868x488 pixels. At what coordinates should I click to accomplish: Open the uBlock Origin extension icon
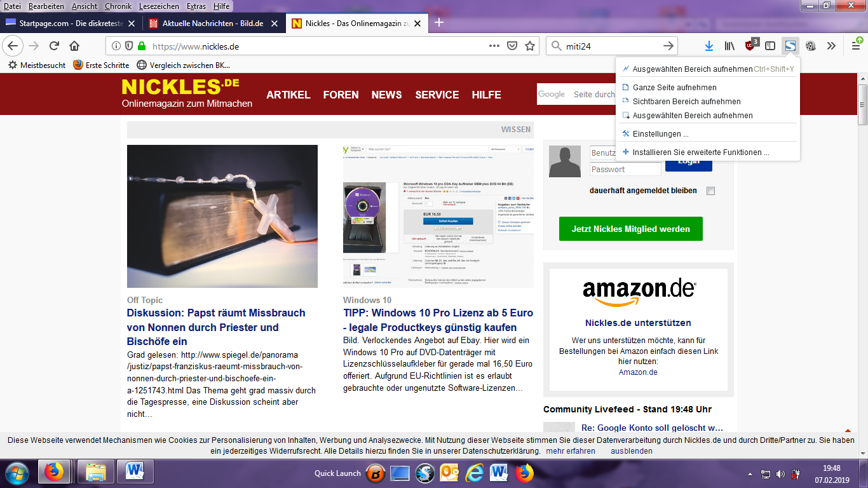751,45
